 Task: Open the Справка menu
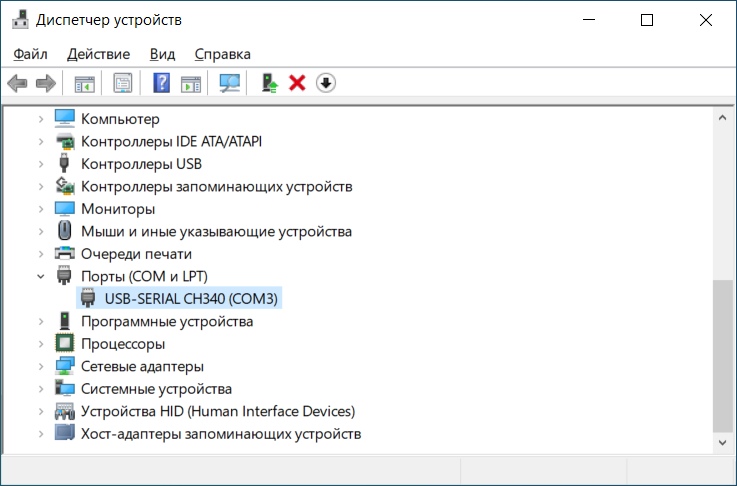(222, 54)
